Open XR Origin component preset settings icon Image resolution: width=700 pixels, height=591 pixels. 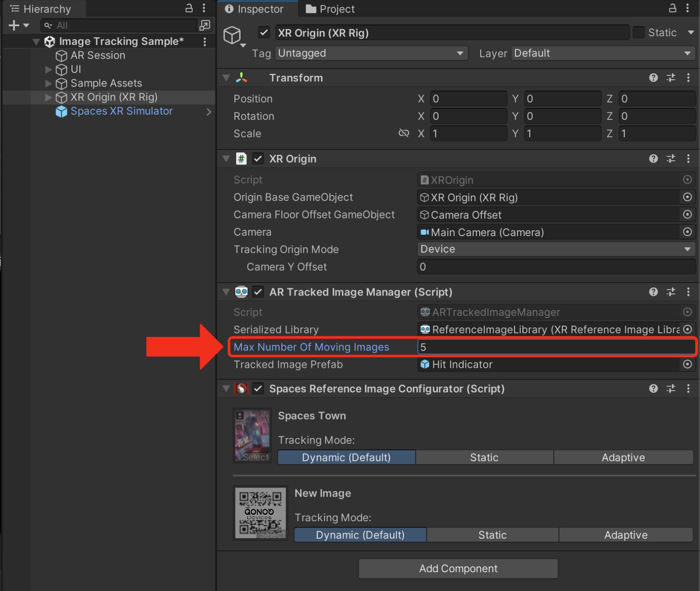[x=671, y=159]
